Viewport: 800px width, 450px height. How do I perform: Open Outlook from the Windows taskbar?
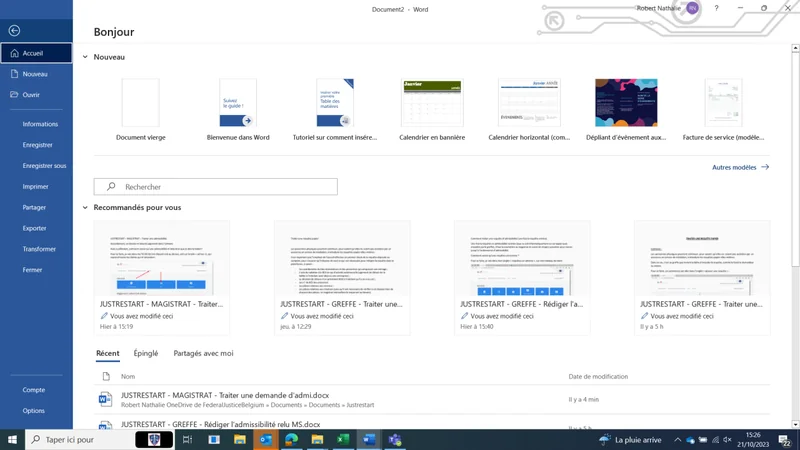tap(266, 440)
